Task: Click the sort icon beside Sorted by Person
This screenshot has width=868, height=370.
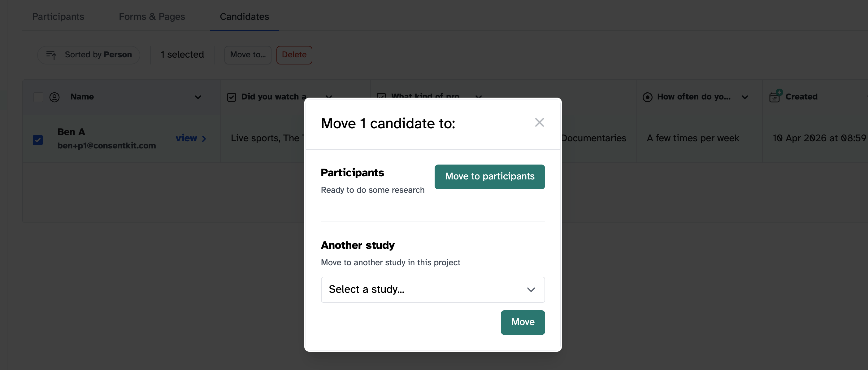Action: pyautogui.click(x=52, y=55)
